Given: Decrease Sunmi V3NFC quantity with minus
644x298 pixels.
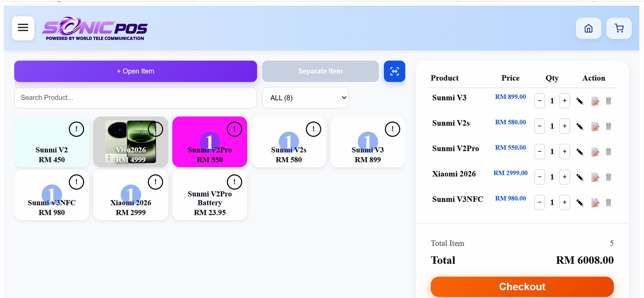Looking at the screenshot, I should tap(540, 202).
